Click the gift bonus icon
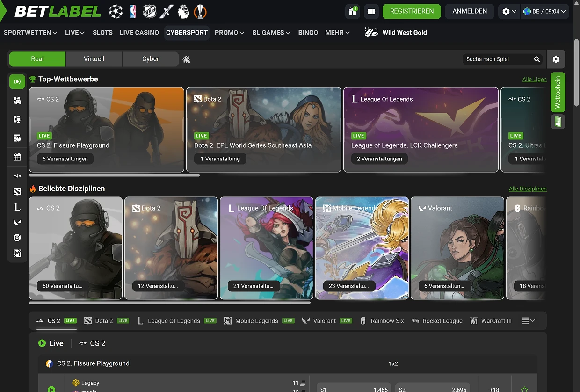This screenshot has height=392, width=580. click(x=353, y=11)
